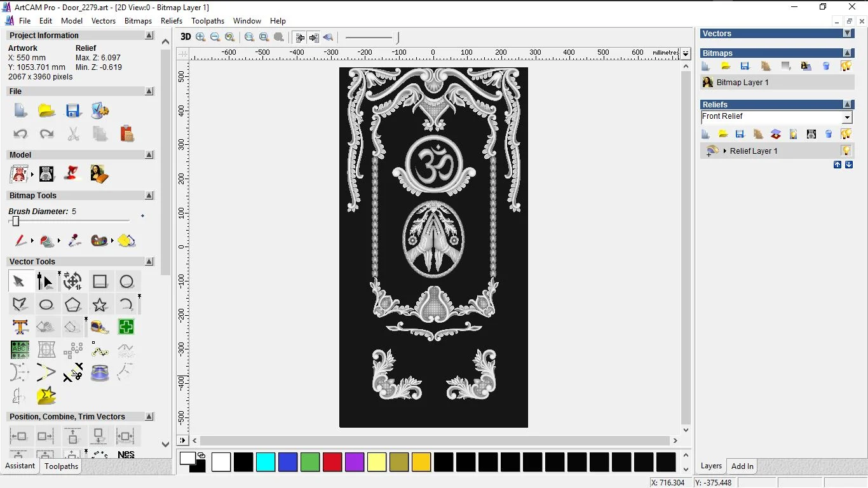Switch to 3D view

[x=186, y=37]
